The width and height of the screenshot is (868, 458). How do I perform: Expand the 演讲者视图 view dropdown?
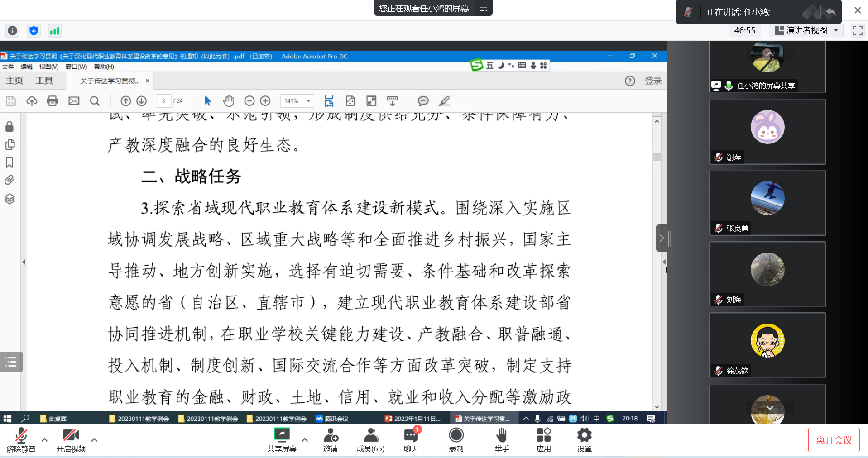[836, 30]
